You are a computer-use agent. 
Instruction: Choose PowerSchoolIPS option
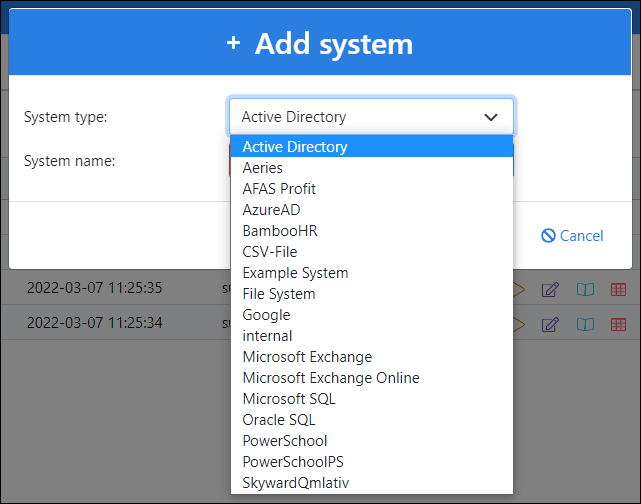pos(292,462)
